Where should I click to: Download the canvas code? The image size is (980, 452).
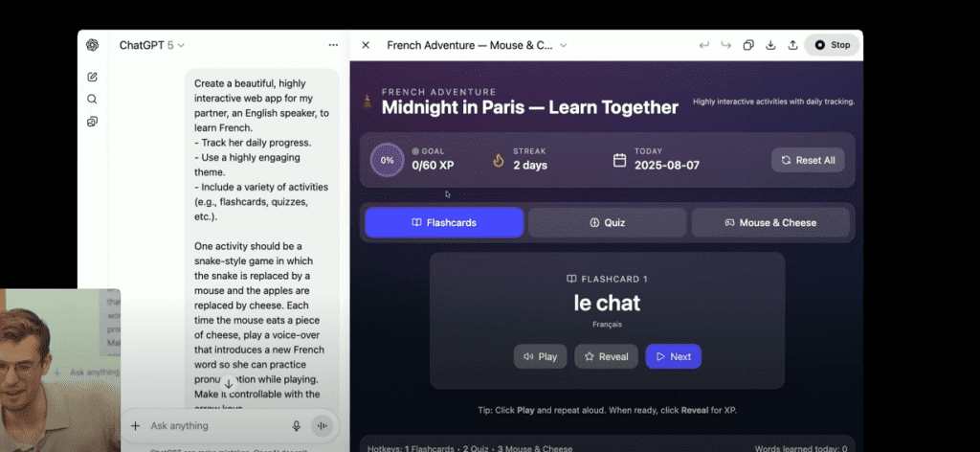click(x=770, y=45)
